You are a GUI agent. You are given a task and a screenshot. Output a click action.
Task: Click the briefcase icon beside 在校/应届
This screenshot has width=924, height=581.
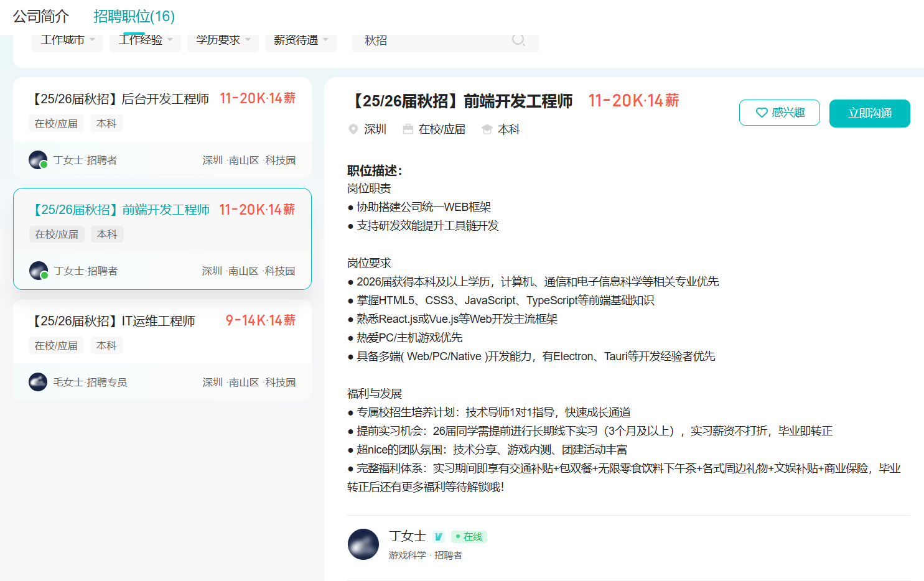click(x=408, y=129)
